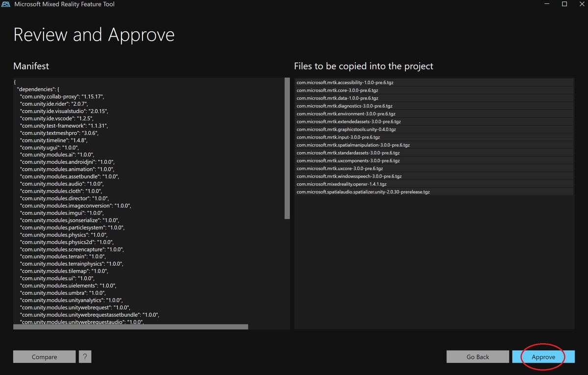Open help with the question mark button

[85, 357]
